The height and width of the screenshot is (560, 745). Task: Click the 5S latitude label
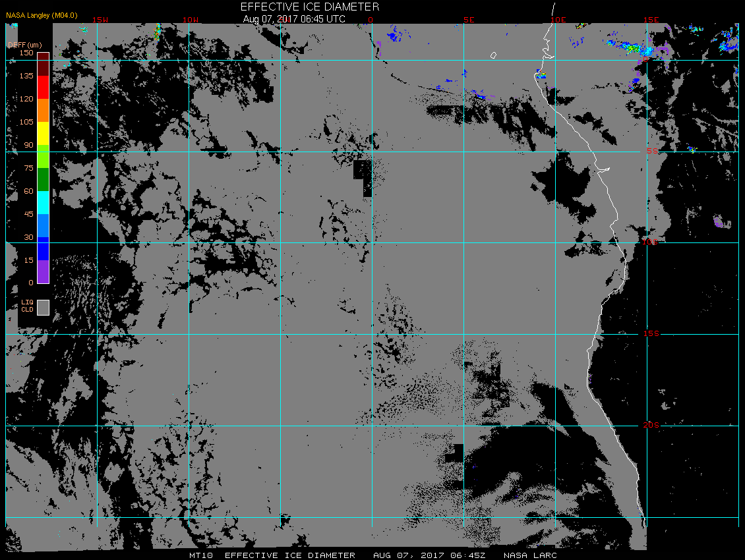(x=652, y=151)
